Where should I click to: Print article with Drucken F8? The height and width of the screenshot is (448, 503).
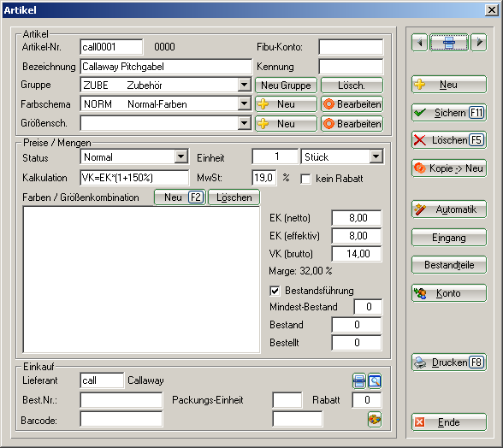[x=449, y=363]
